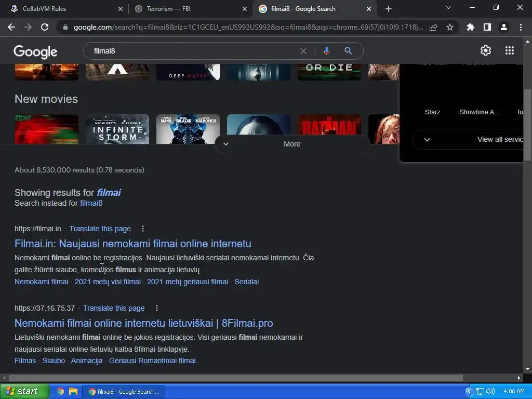Open the options menu for the filmai.in result
This screenshot has width=532, height=399.
(x=143, y=229)
